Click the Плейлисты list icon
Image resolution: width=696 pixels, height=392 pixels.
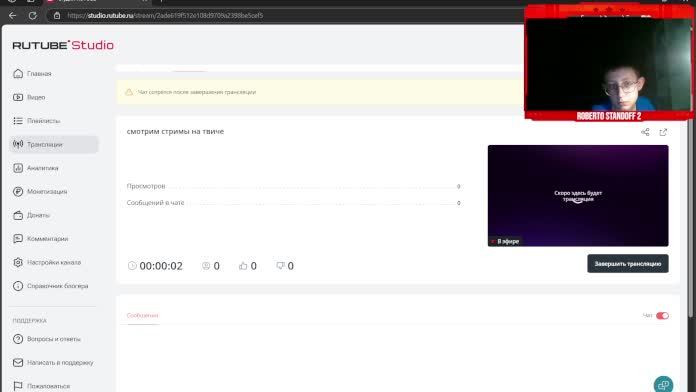click(18, 121)
